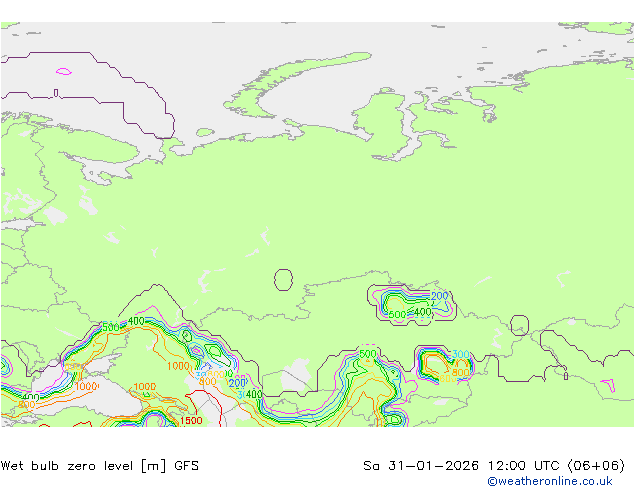Click the red '1500' contour label

coord(191,420)
